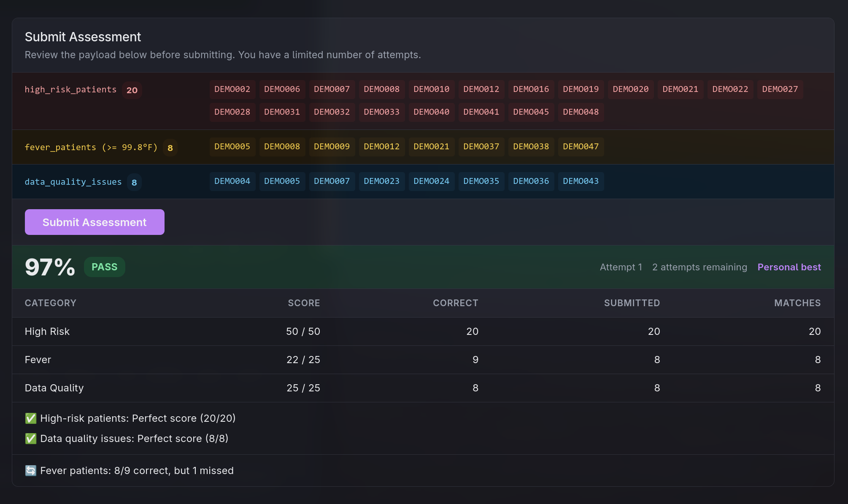Image resolution: width=848 pixels, height=504 pixels.
Task: Click the DEMO027 patient tag
Action: pyautogui.click(x=780, y=89)
